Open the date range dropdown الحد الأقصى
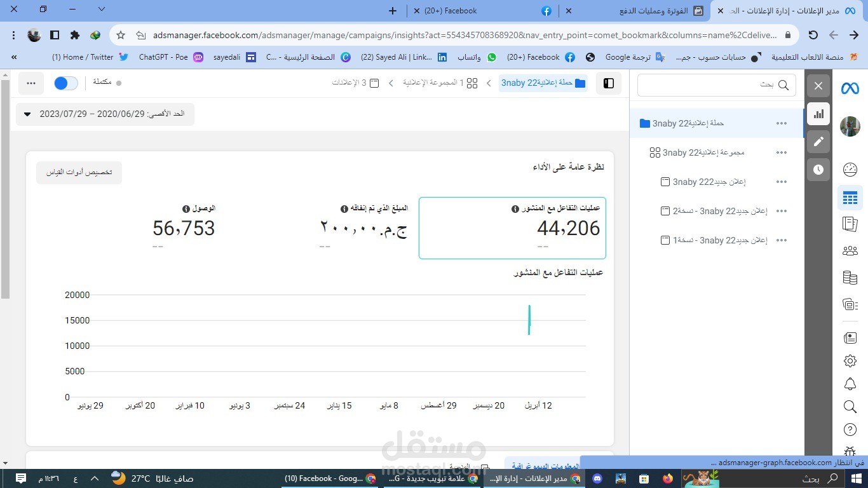 coord(105,114)
